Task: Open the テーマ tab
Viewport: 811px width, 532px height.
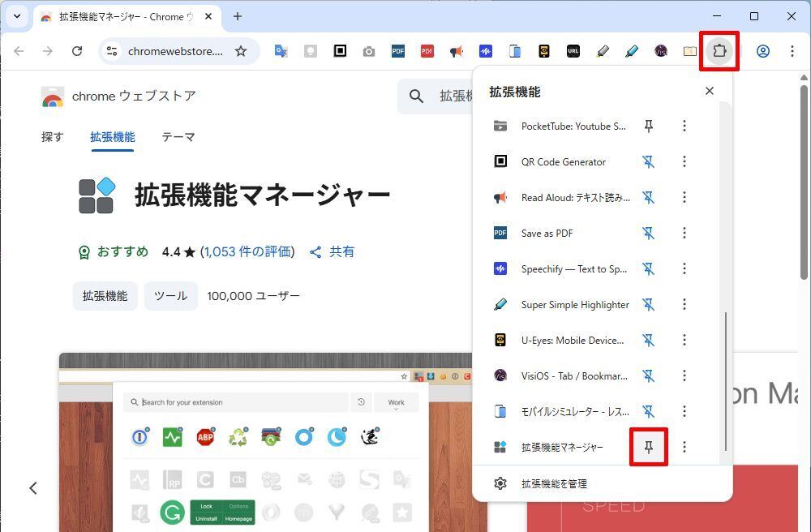Action: tap(178, 137)
